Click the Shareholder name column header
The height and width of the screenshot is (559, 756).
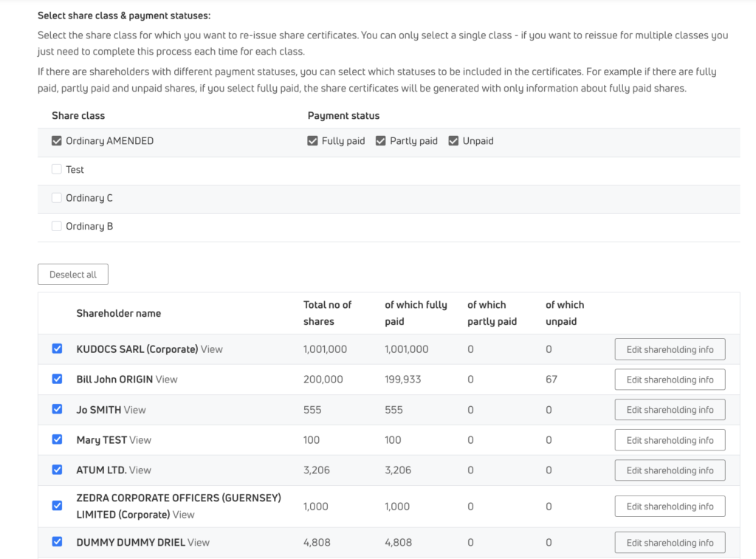[119, 314]
